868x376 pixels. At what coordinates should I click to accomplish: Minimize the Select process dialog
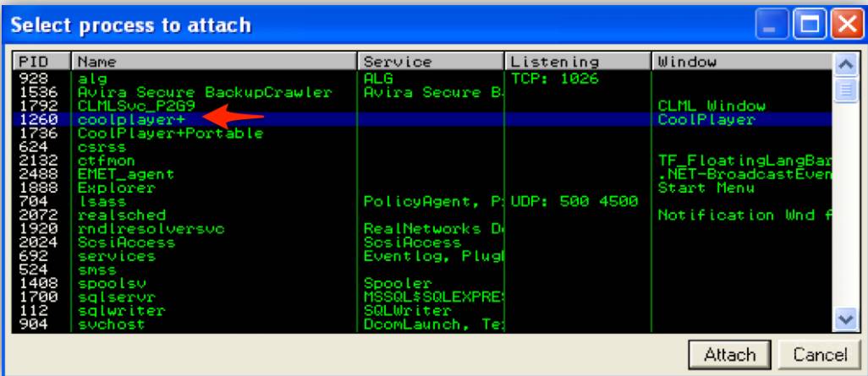773,25
